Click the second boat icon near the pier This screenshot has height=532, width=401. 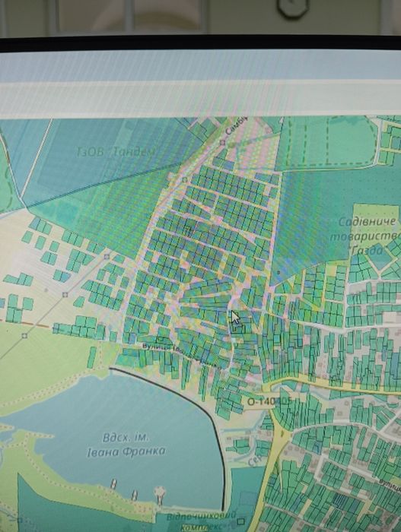point(134,494)
